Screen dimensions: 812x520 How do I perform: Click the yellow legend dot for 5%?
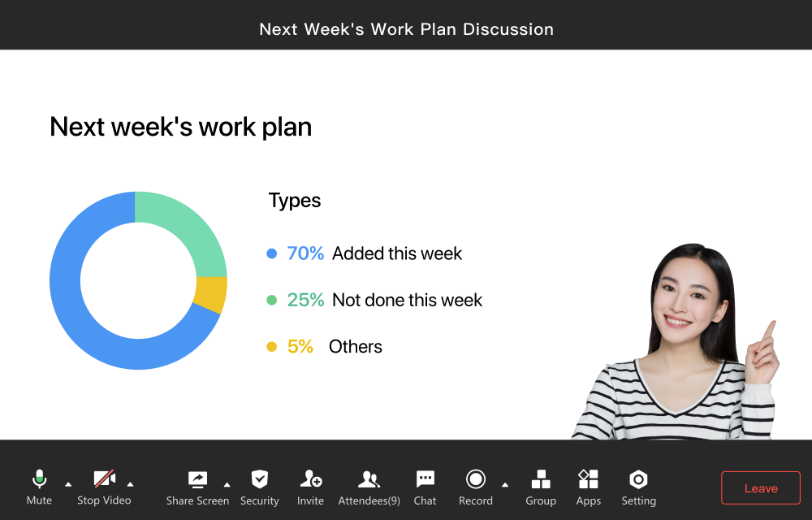(271, 346)
